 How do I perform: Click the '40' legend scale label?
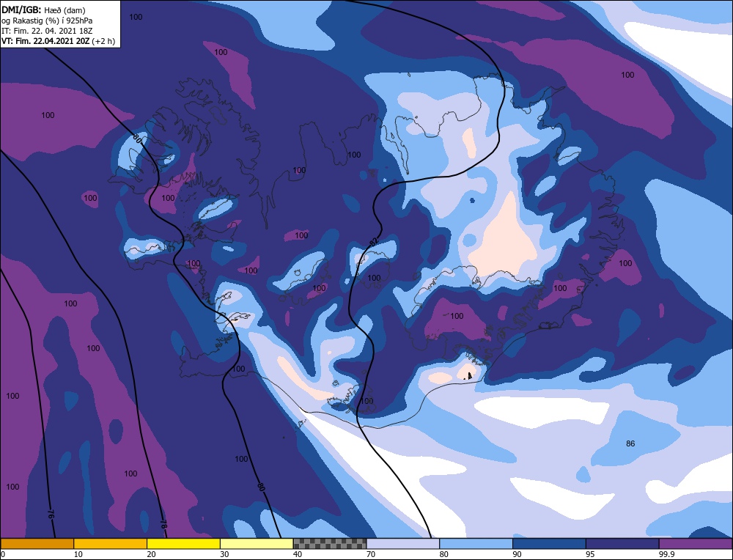(x=298, y=554)
